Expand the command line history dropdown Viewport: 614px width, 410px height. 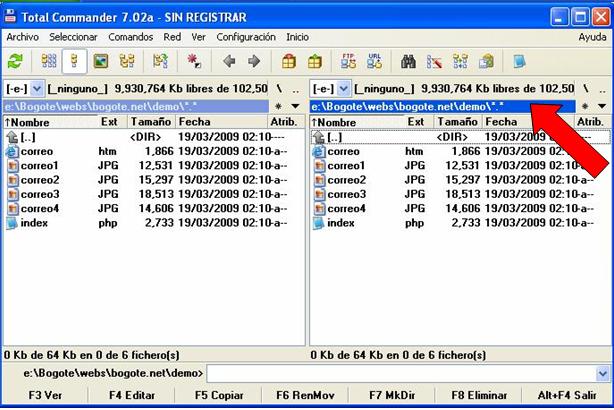click(601, 373)
